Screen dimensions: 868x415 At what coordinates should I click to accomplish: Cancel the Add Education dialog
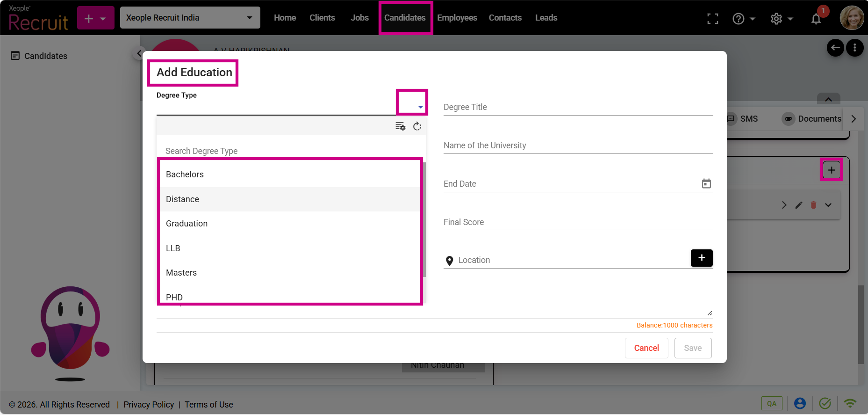click(x=646, y=348)
